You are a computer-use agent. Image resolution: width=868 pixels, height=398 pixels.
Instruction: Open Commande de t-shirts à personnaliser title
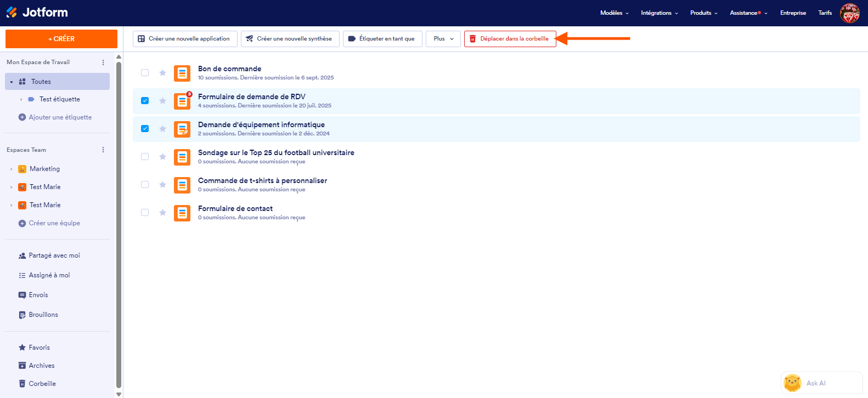coord(262,180)
